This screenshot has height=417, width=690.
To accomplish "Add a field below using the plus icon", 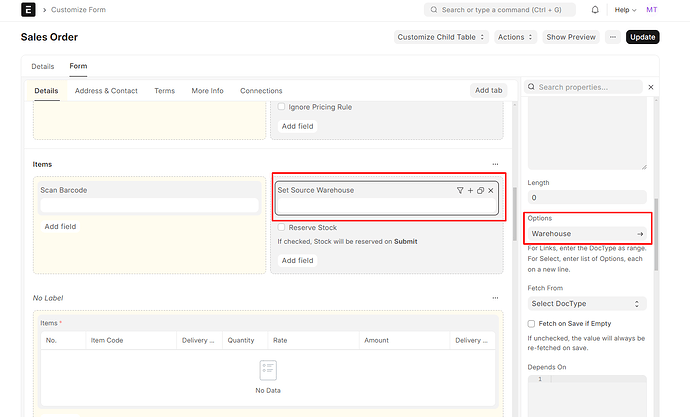I will pyautogui.click(x=470, y=190).
